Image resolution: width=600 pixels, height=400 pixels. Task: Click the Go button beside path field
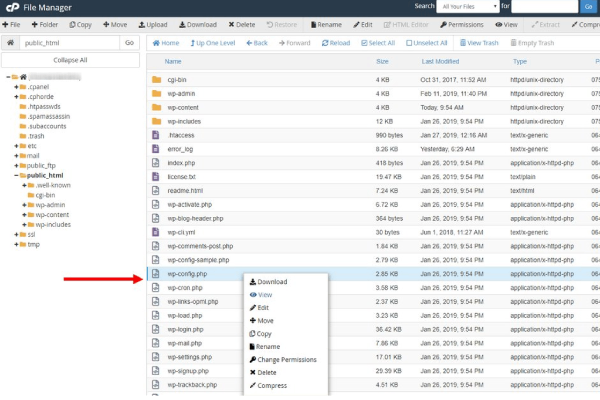click(x=129, y=43)
